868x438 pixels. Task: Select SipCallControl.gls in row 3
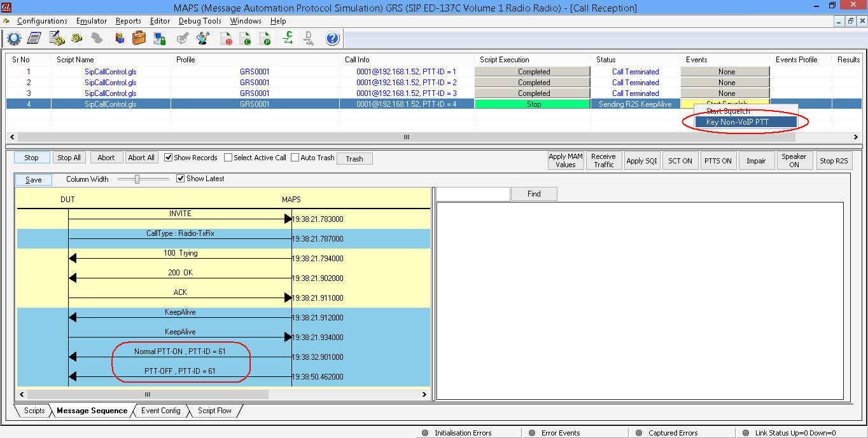[110, 93]
